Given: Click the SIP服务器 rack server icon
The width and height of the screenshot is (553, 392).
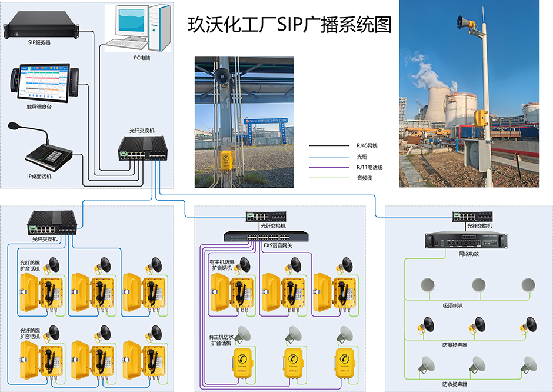Looking at the screenshot, I should (41, 28).
